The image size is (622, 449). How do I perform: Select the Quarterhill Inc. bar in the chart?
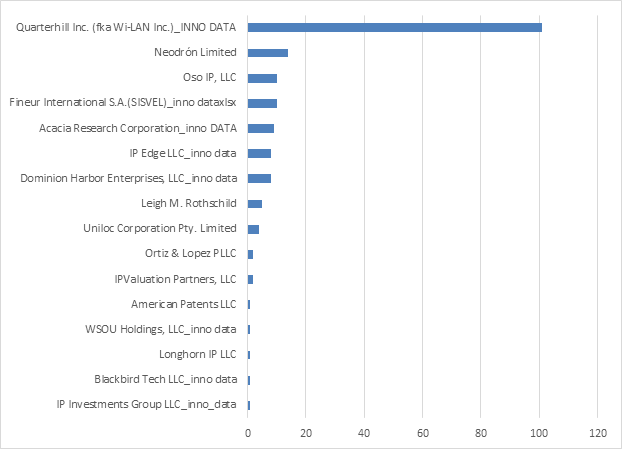tap(395, 27)
